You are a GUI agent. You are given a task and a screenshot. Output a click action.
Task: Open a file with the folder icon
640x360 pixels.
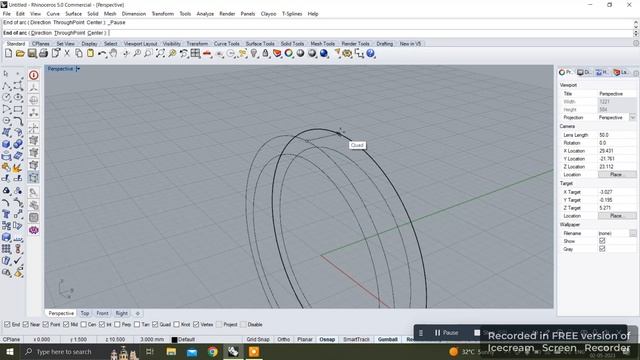(x=20, y=53)
